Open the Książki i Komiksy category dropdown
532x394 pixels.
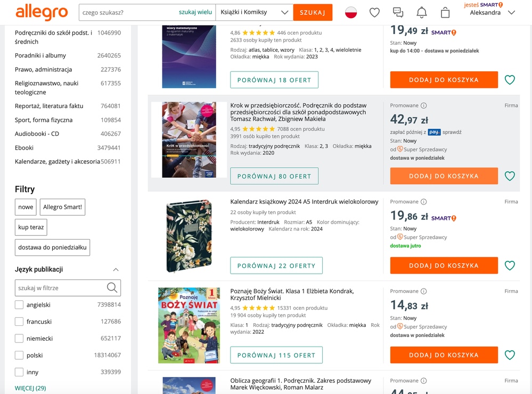[254, 13]
